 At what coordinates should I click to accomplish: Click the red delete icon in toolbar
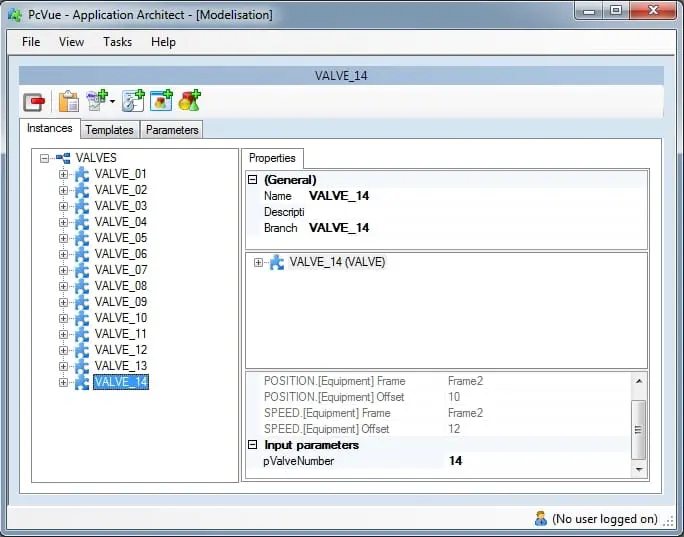tap(35, 101)
